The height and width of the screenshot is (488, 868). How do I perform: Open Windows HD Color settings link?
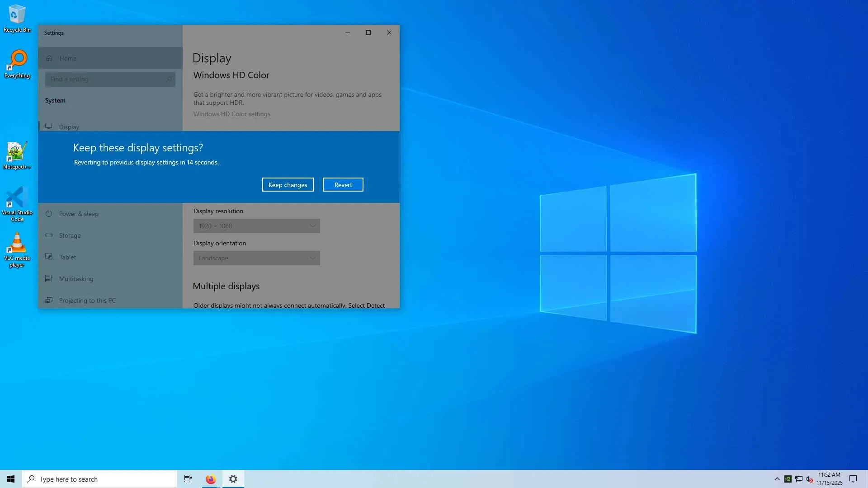pos(231,114)
